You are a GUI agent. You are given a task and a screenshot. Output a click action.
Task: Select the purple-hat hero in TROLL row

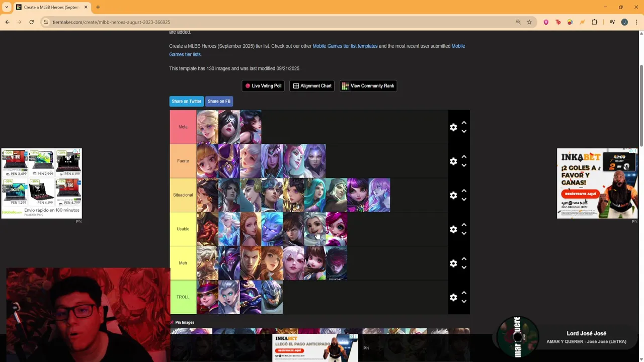(207, 297)
